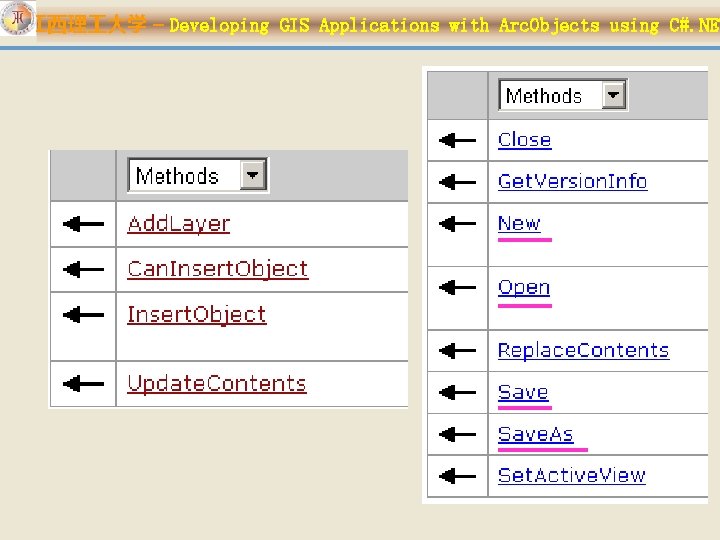
Task: Open the Save method link
Action: (x=523, y=393)
